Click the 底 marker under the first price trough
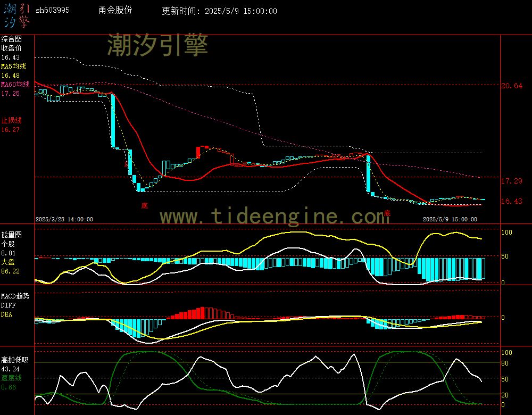 (145, 205)
